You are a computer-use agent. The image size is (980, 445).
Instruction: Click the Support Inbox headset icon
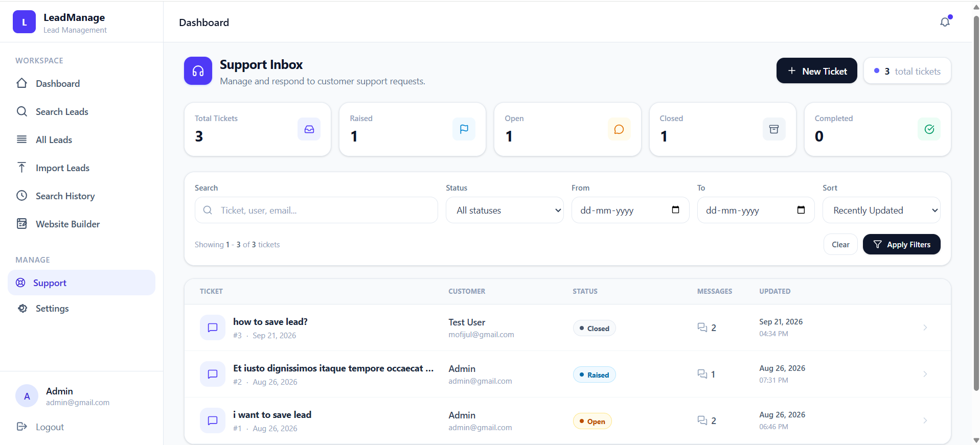(198, 71)
